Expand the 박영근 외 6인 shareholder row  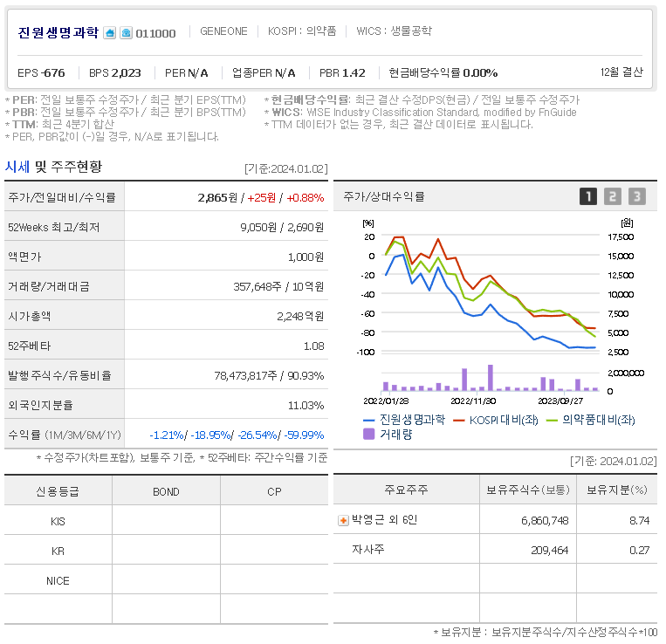(343, 520)
